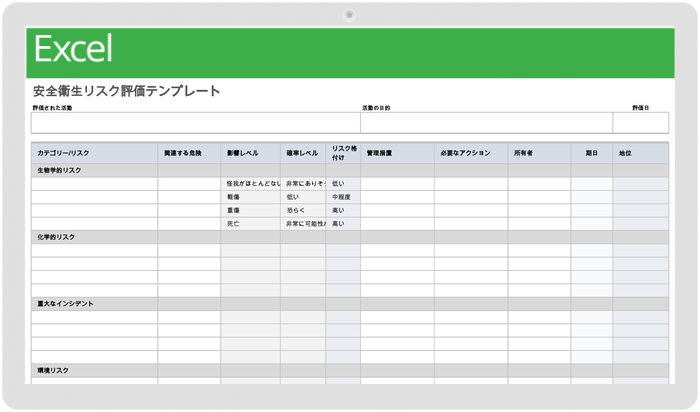This screenshot has height=412, width=700.
Task: Select the 高い rating in the 死亡 row
Action: click(343, 224)
